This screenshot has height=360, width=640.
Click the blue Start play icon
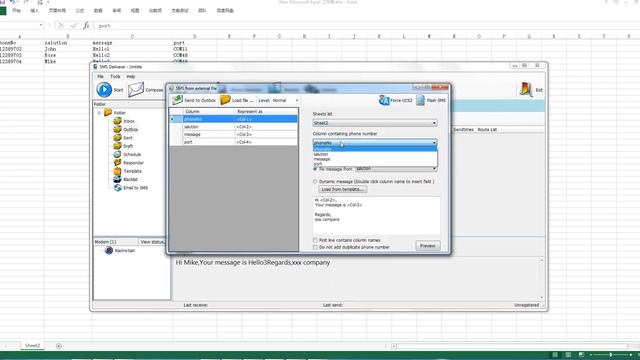tap(104, 90)
